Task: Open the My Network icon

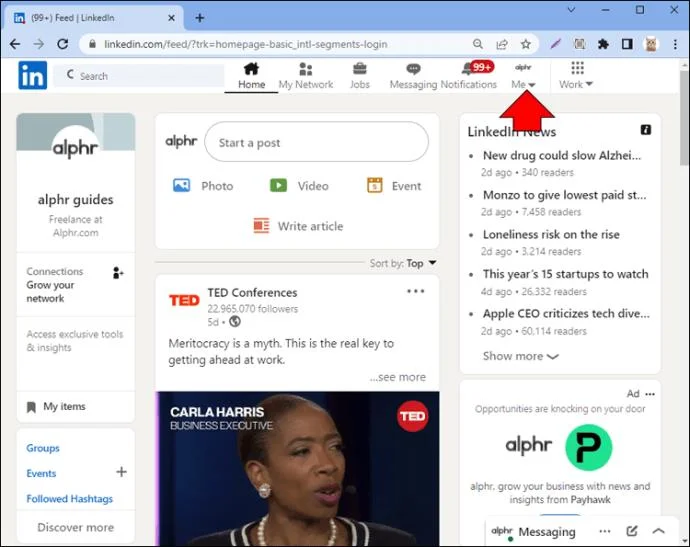Action: coord(305,69)
